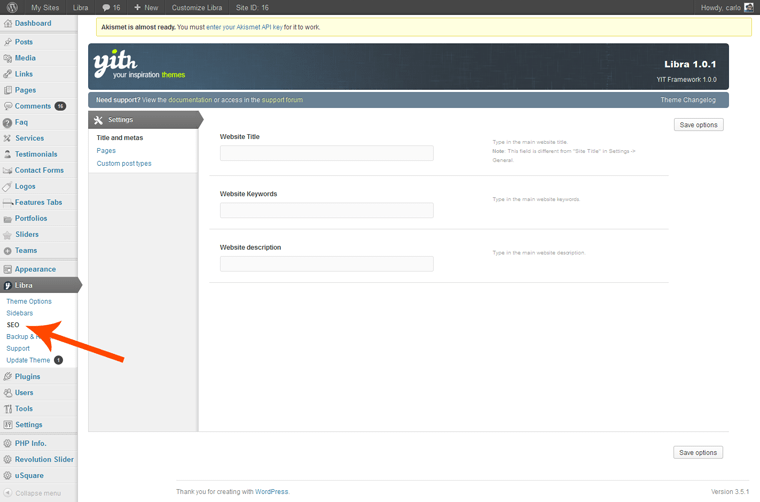Click the bottom Save options button
The width and height of the screenshot is (760, 502).
698,453
